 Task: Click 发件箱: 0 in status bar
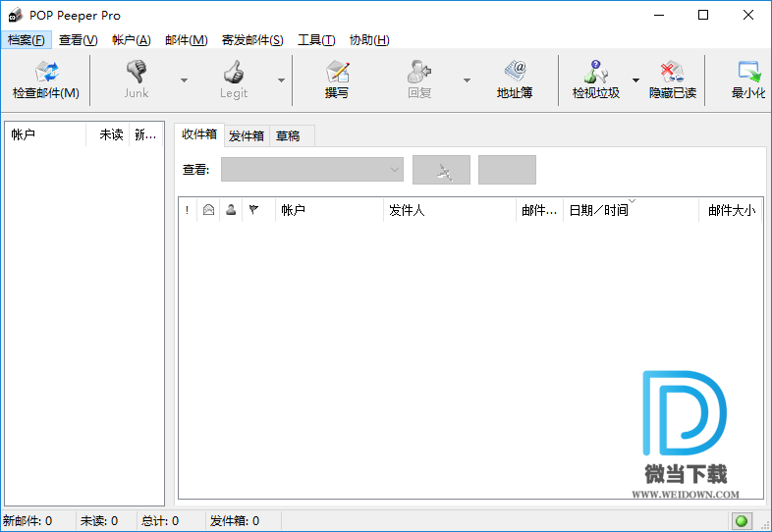click(235, 520)
